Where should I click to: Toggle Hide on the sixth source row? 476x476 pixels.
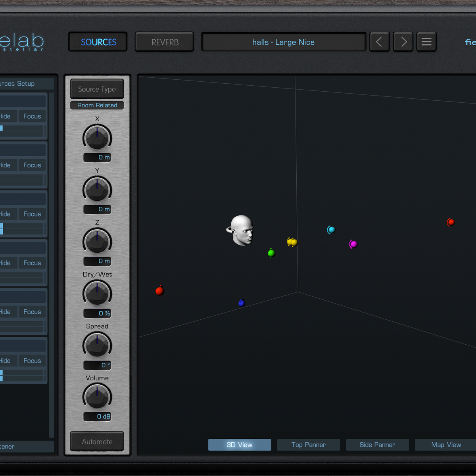[x=8, y=361]
